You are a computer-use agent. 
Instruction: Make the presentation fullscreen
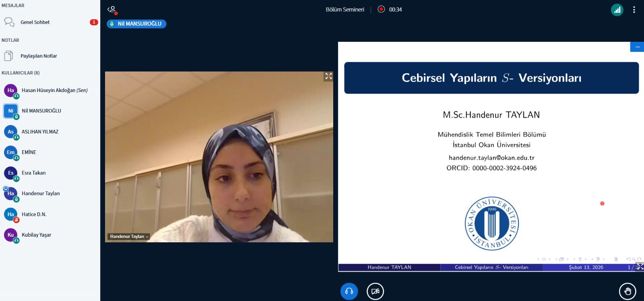coord(639,266)
